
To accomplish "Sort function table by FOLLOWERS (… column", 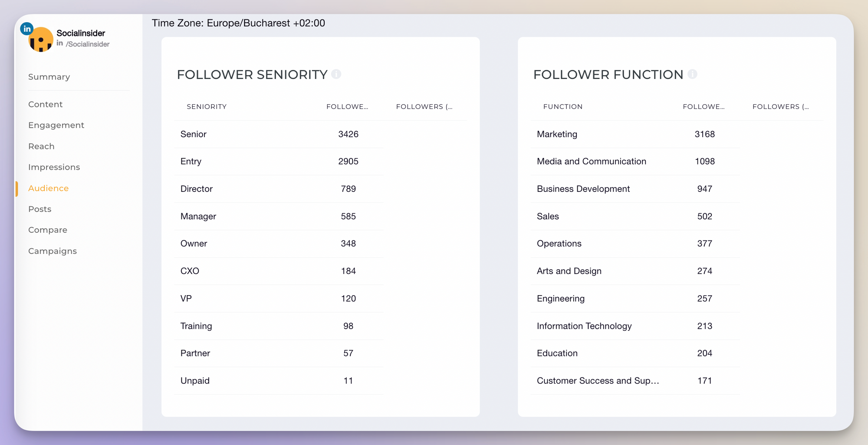I will tap(781, 106).
